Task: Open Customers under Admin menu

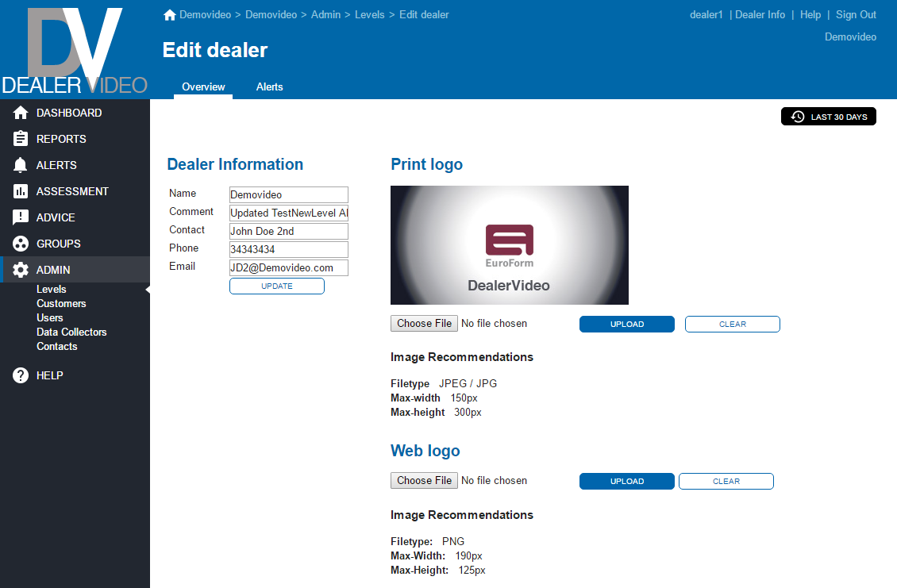Action: [x=61, y=303]
